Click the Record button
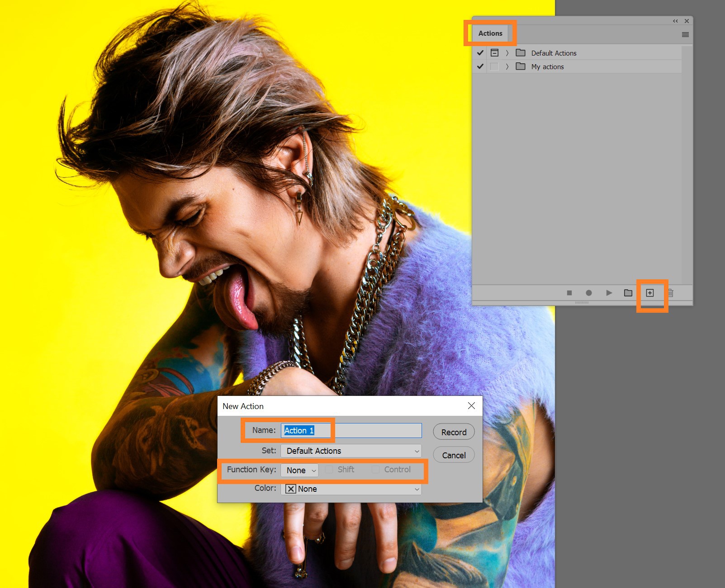The height and width of the screenshot is (588, 725). pyautogui.click(x=454, y=432)
